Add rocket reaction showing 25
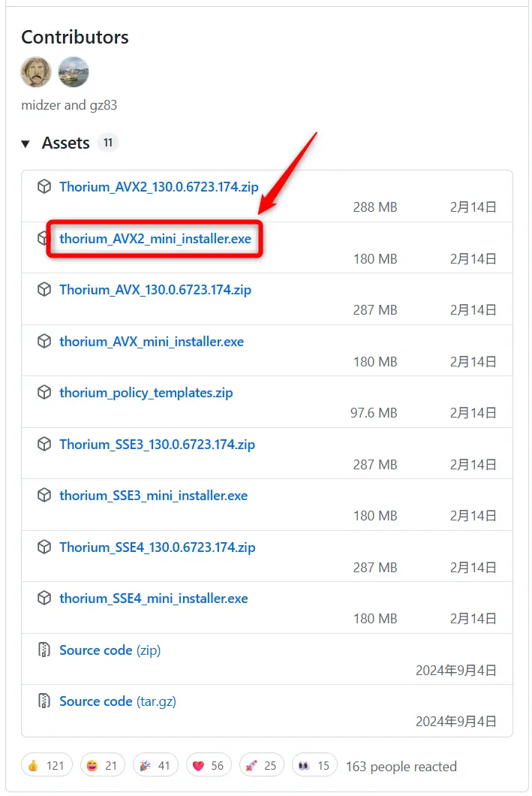This screenshot has height=796, width=532. click(261, 765)
